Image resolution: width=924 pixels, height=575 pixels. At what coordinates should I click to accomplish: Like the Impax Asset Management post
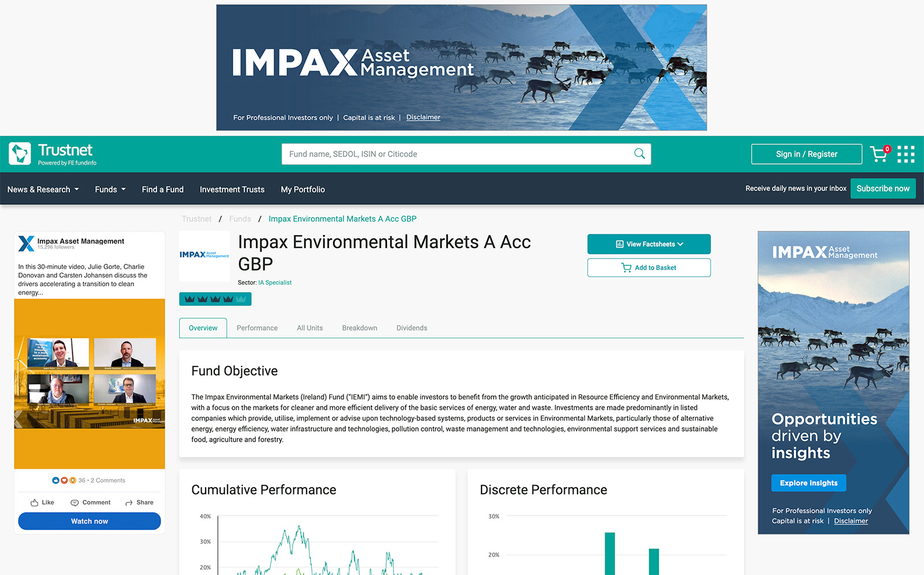click(x=42, y=502)
